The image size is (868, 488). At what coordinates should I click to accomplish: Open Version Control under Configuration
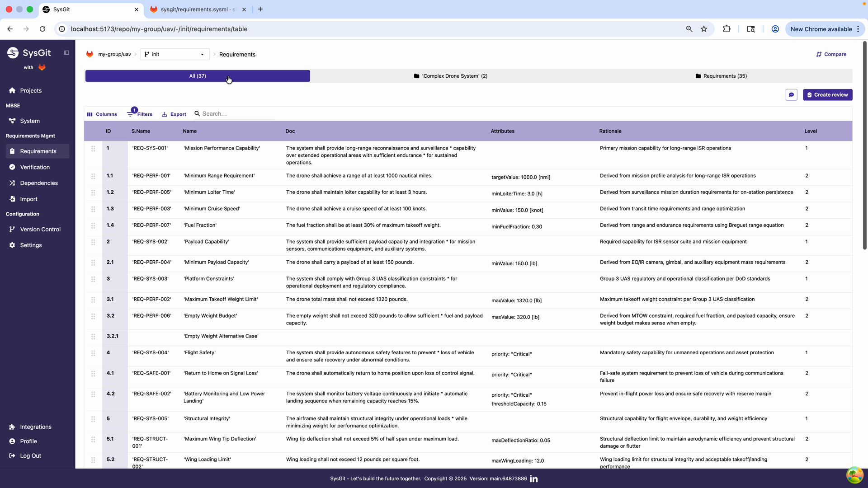39,229
